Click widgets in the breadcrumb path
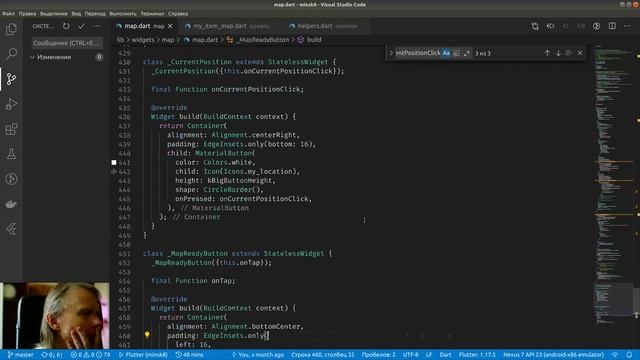640x360 pixels. 143,40
